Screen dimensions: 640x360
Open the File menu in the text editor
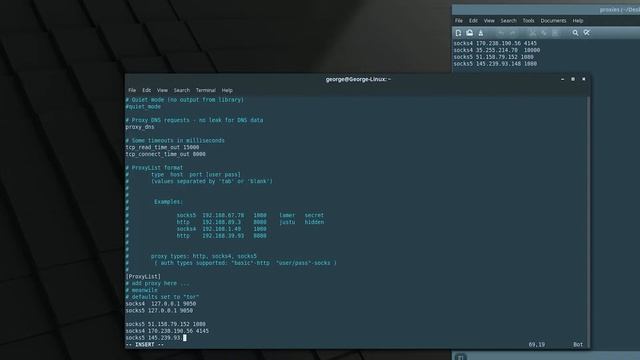tap(459, 20)
